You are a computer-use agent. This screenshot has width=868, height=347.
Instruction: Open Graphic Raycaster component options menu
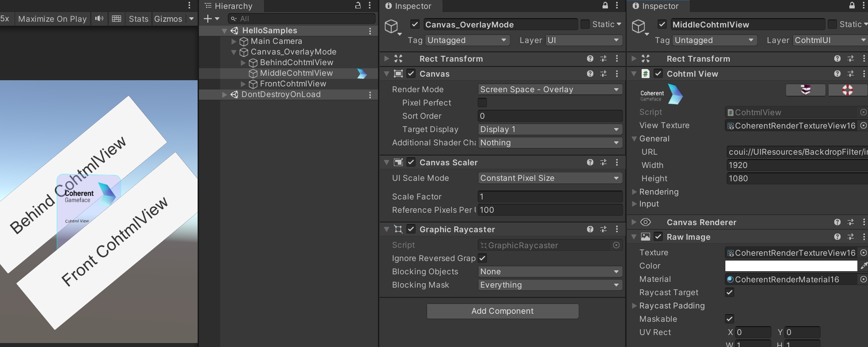(x=617, y=229)
